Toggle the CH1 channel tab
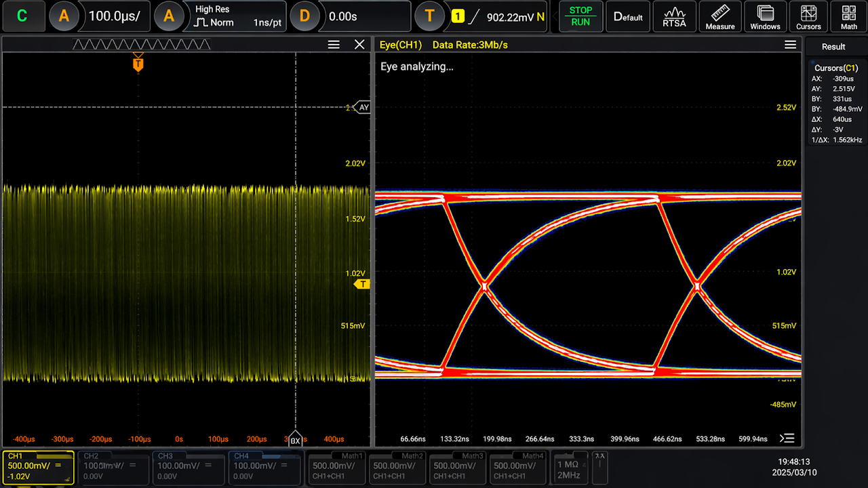The height and width of the screenshot is (488, 868). coord(38,468)
